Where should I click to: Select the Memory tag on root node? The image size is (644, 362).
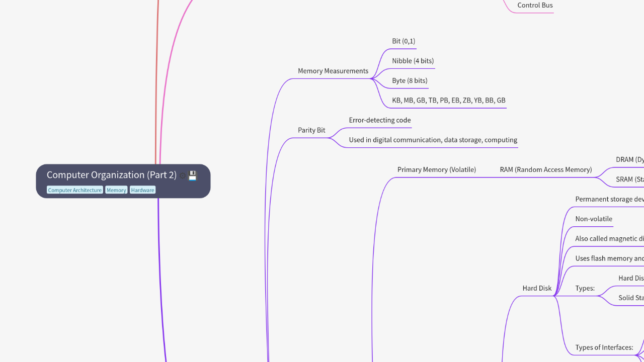coord(116,190)
